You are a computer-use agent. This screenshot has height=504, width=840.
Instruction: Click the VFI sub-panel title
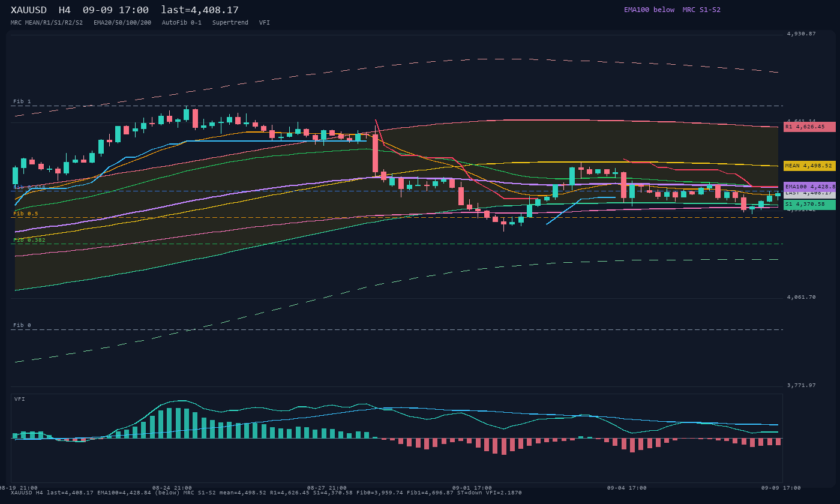coord(20,399)
